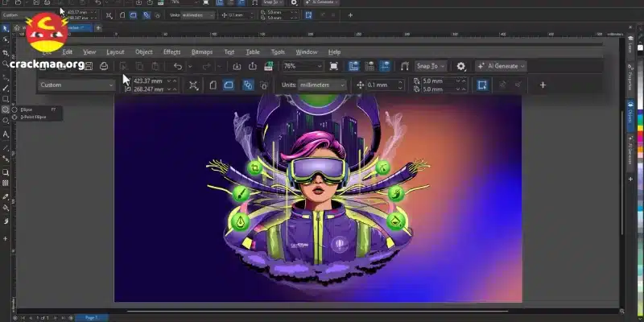Toggle Current Page in the enlarged property bar
This screenshot has height=322, width=644.
tap(264, 85)
